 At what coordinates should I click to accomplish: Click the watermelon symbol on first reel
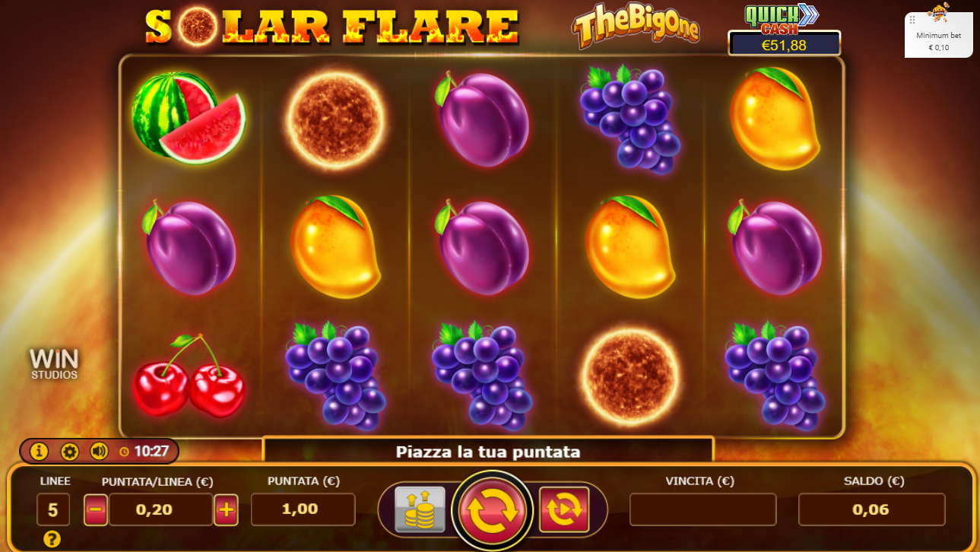pos(188,117)
